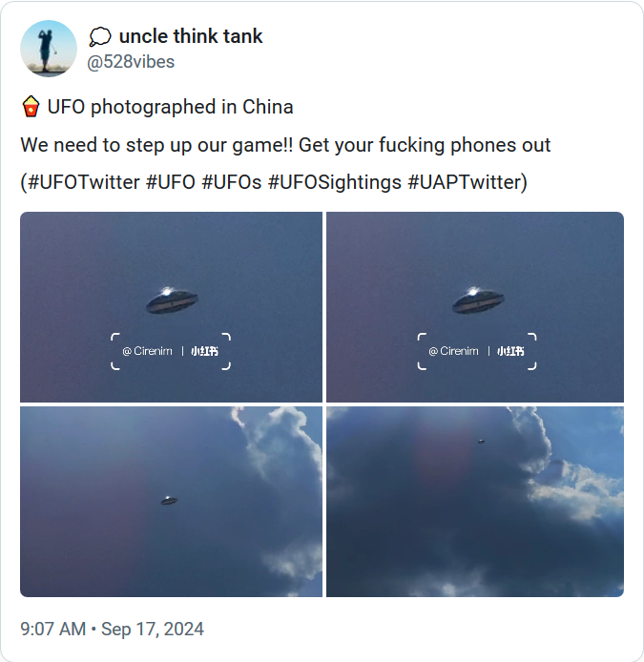
Task: Open the uncle think tank display name
Action: pyautogui.click(x=191, y=36)
